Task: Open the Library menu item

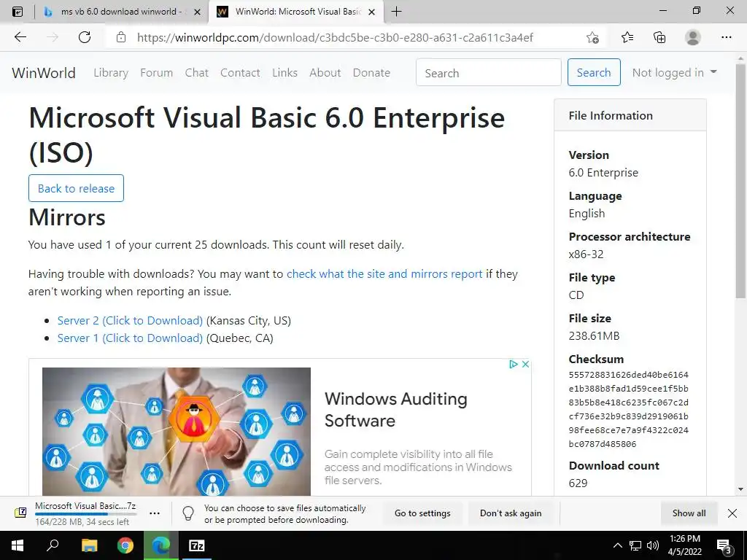Action: [111, 73]
